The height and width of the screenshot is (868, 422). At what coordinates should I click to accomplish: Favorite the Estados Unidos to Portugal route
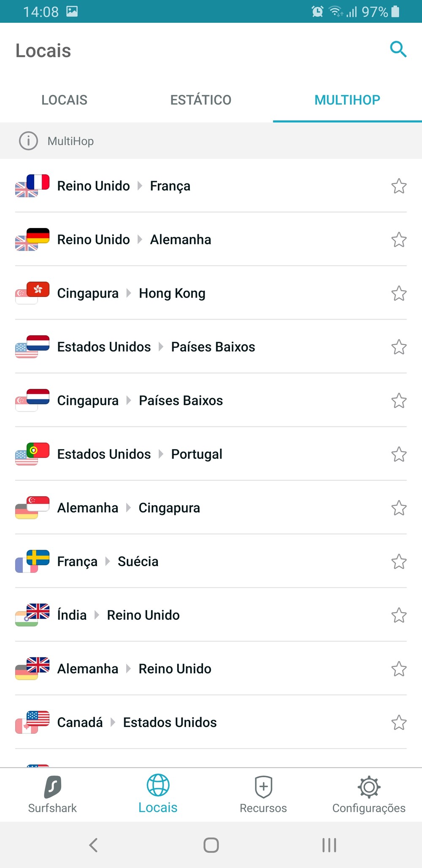pos(399,454)
